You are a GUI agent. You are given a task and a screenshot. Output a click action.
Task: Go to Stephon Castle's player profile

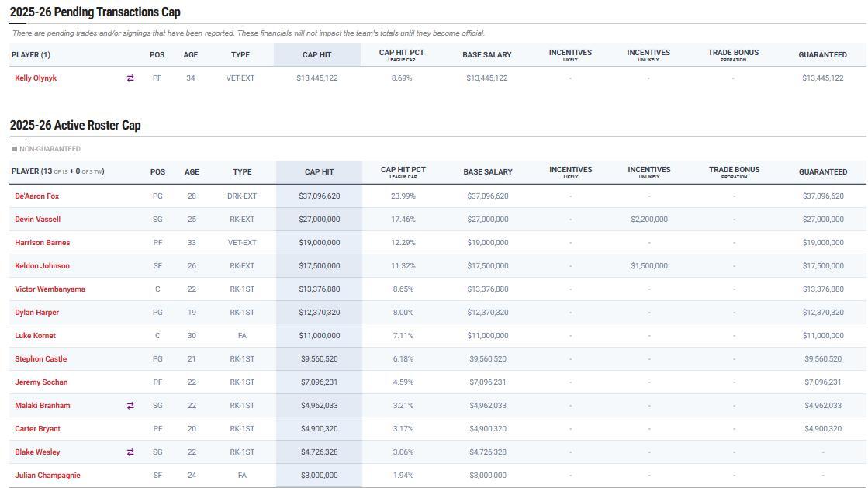[x=40, y=359]
